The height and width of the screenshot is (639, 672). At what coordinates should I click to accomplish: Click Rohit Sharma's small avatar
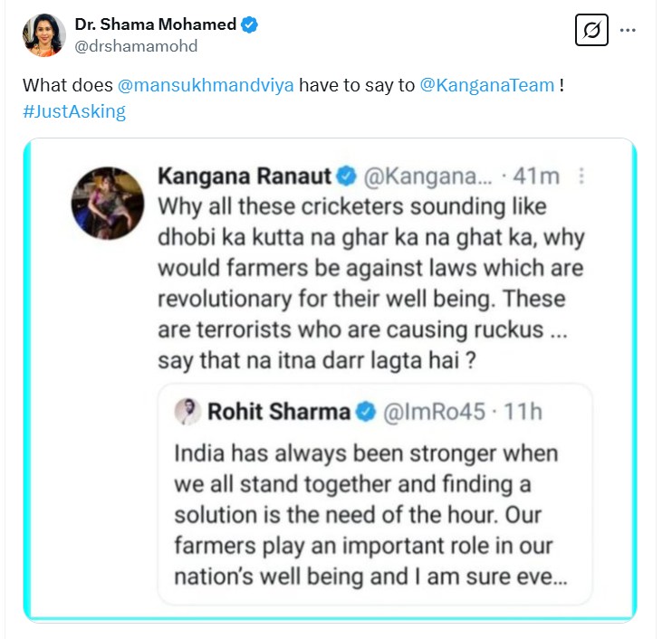[187, 411]
